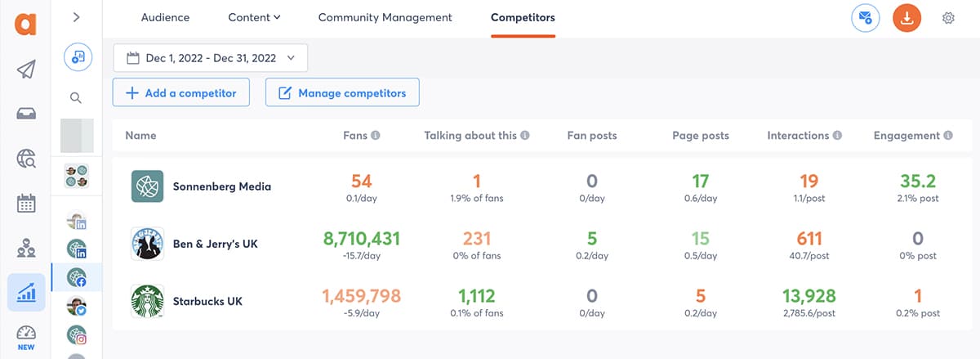Open the Content tab dropdown
Screen dimensions: 980x359
point(254,17)
